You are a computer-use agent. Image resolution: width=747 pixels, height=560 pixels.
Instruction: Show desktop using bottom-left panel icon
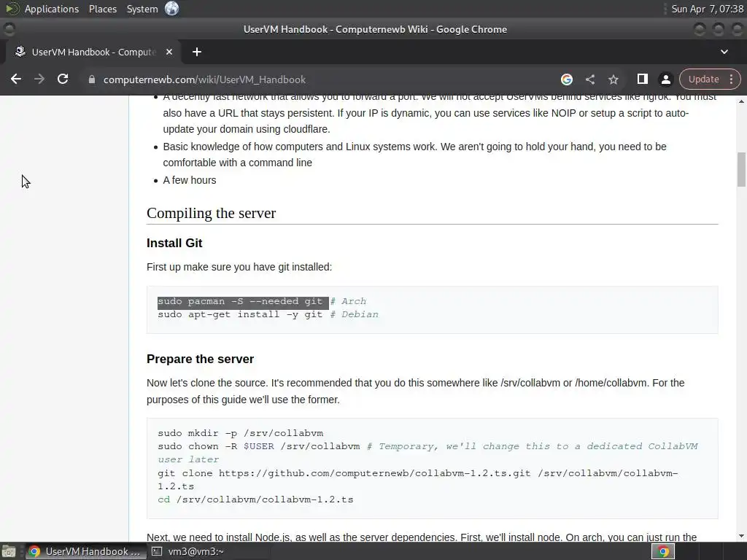coord(9,551)
